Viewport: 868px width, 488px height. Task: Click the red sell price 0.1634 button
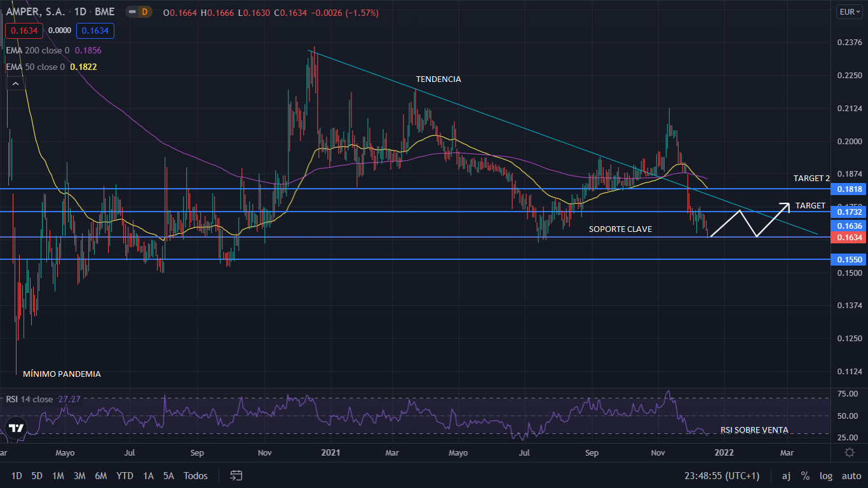(21, 30)
